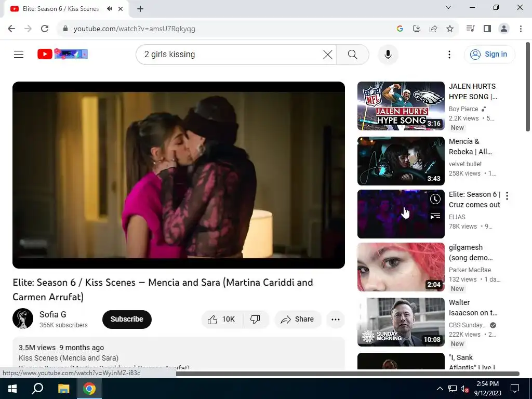Open Google icon in address bar
The height and width of the screenshot is (399, 532).
[400, 29]
